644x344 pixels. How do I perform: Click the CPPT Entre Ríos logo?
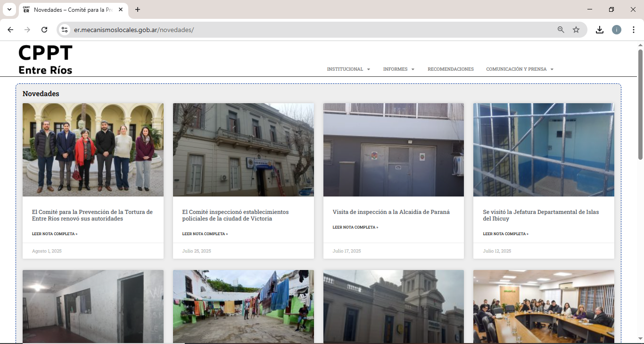45,59
